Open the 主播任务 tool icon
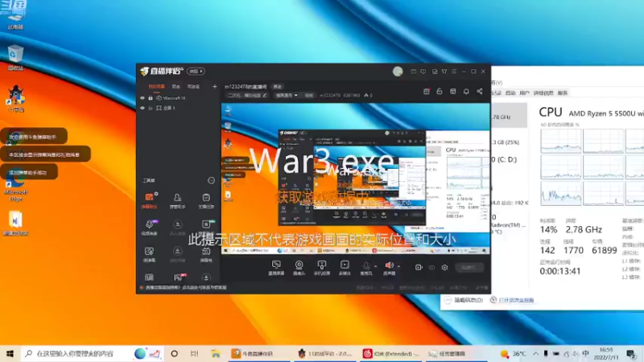 pyautogui.click(x=206, y=200)
